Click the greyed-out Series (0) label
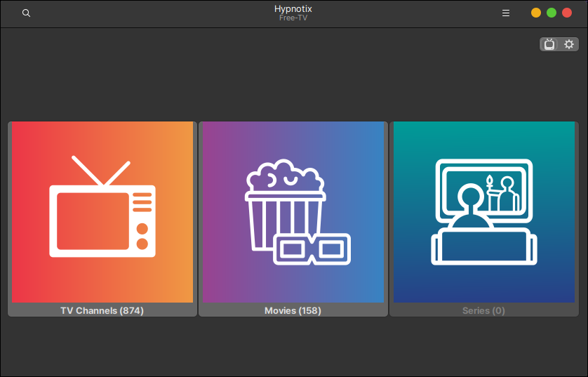Screen dimensions: 588x377 coord(483,310)
